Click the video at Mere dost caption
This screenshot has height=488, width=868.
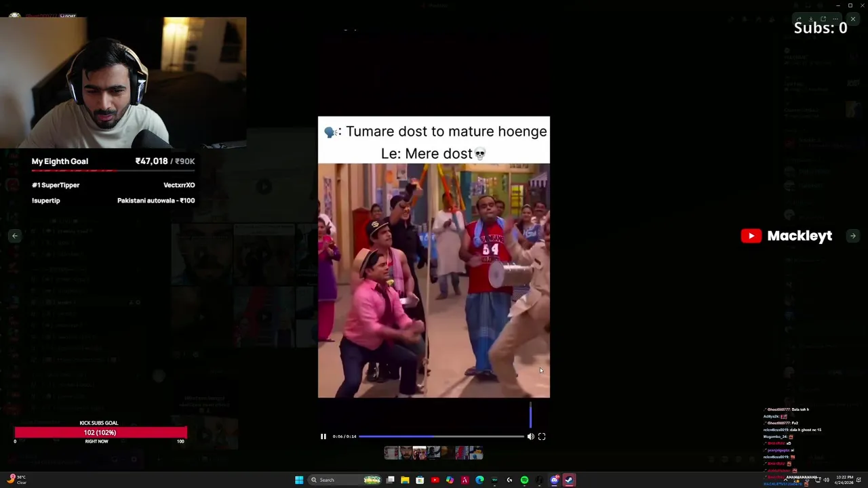pyautogui.click(x=433, y=154)
